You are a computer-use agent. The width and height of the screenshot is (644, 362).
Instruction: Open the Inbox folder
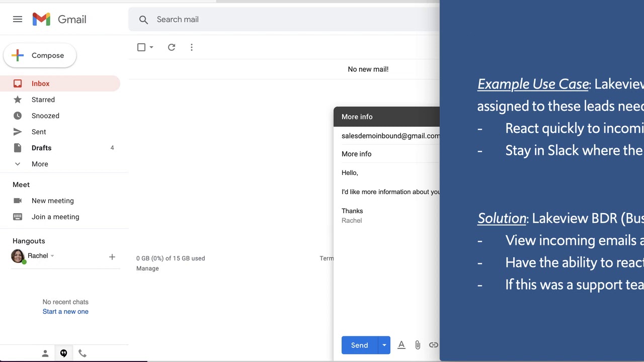pos(60,83)
